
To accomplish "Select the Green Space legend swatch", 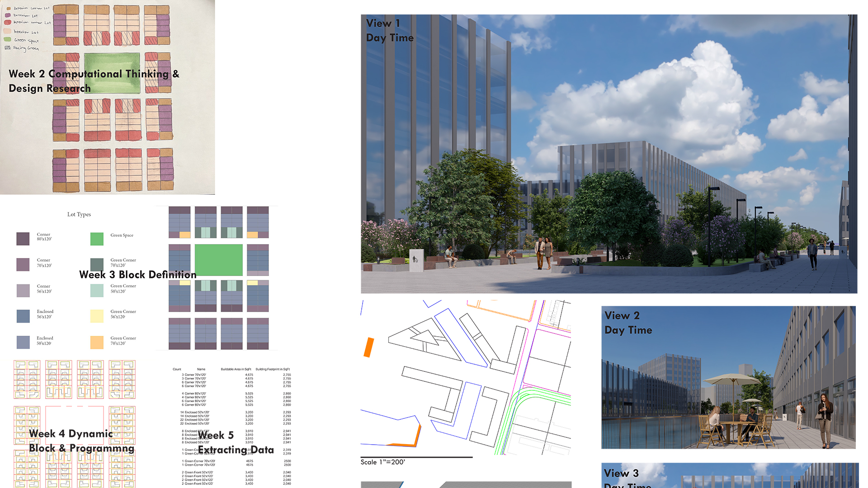I will (97, 239).
